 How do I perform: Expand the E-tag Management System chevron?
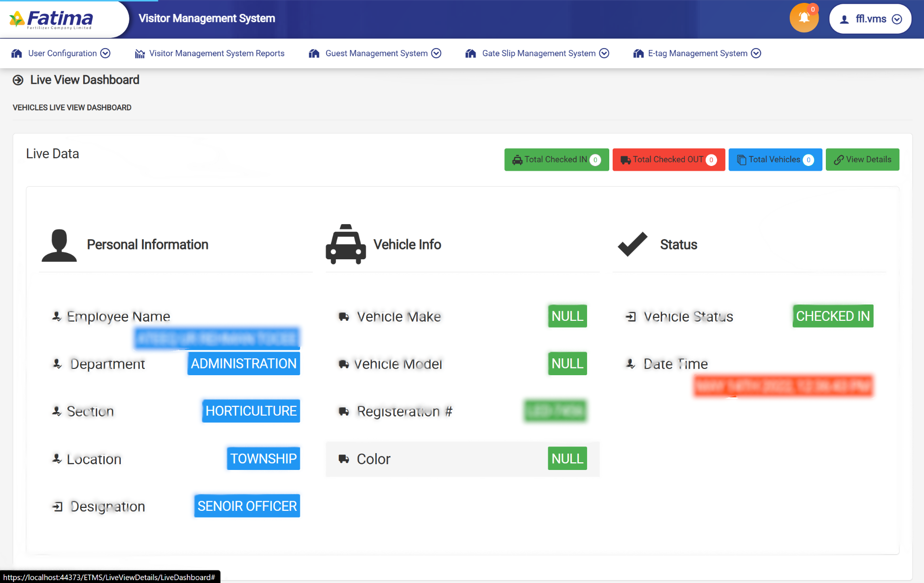[x=756, y=53]
